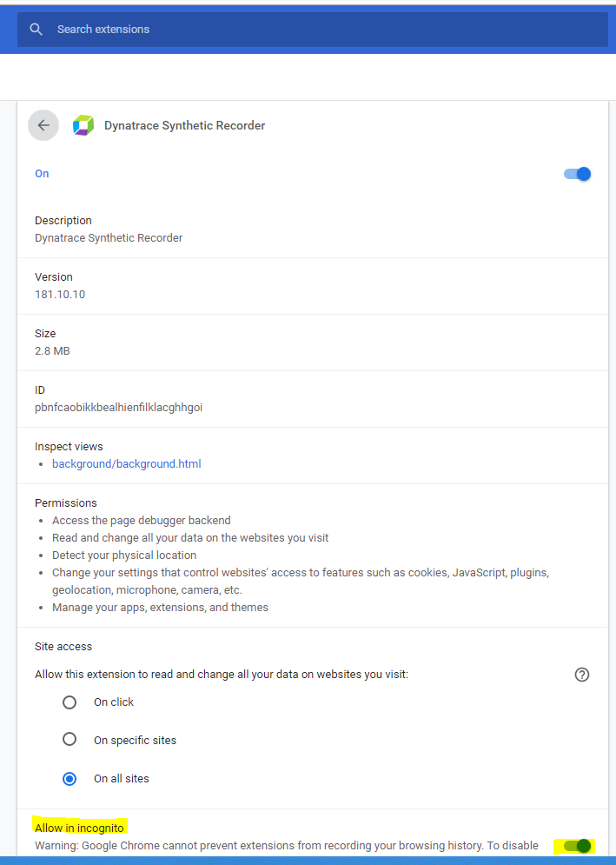Click the Inspect views heading

pyautogui.click(x=69, y=447)
